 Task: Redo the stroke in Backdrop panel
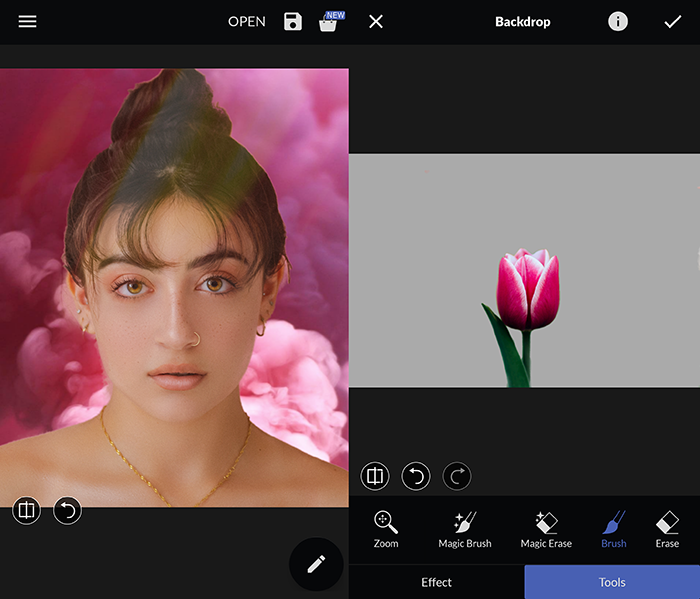(x=456, y=476)
